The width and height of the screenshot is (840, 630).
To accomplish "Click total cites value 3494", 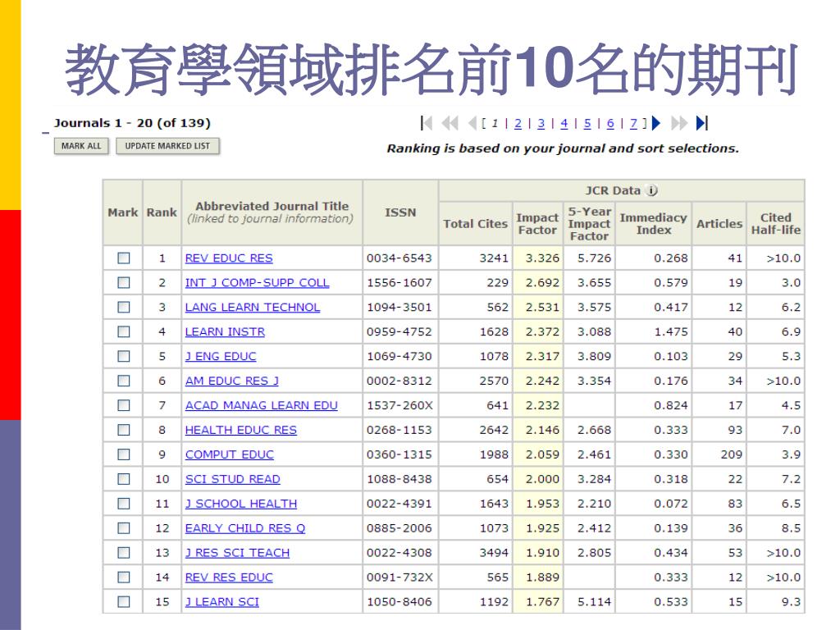I will (x=494, y=553).
